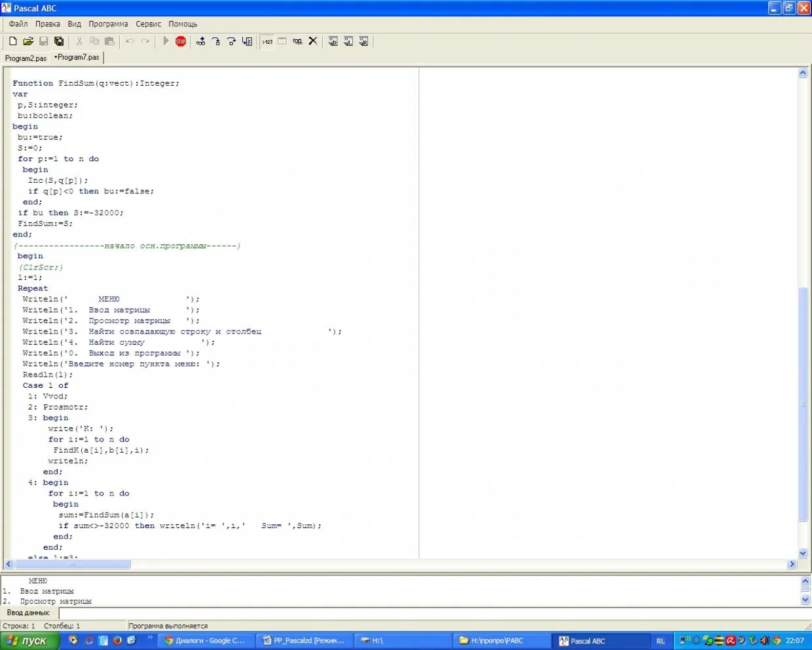Click editor horizontal scroll left arrow
This screenshot has width=812, height=650.
9,564
